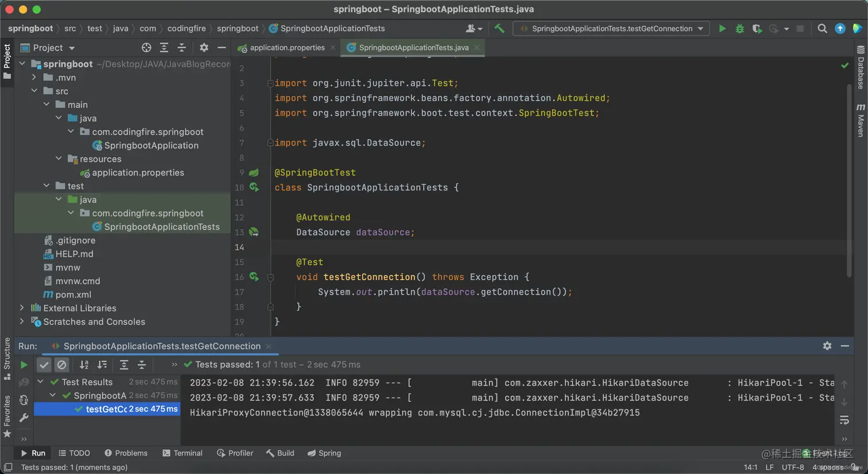
Task: Start the Debug bug icon
Action: click(x=739, y=29)
